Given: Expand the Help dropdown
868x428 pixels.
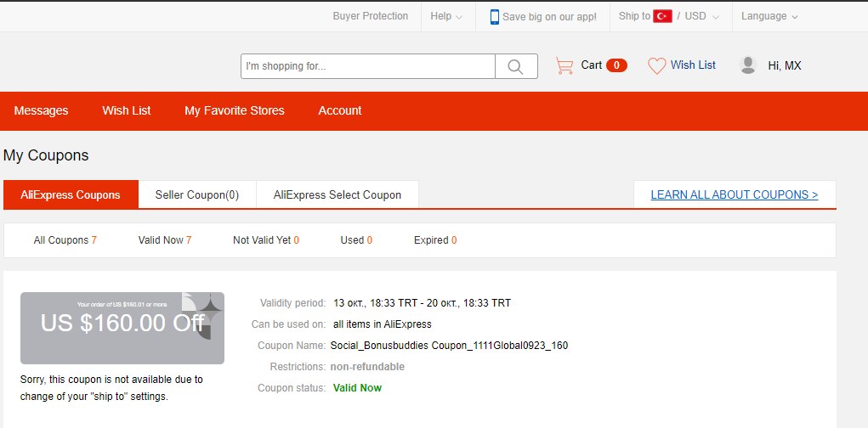Looking at the screenshot, I should click(446, 16).
